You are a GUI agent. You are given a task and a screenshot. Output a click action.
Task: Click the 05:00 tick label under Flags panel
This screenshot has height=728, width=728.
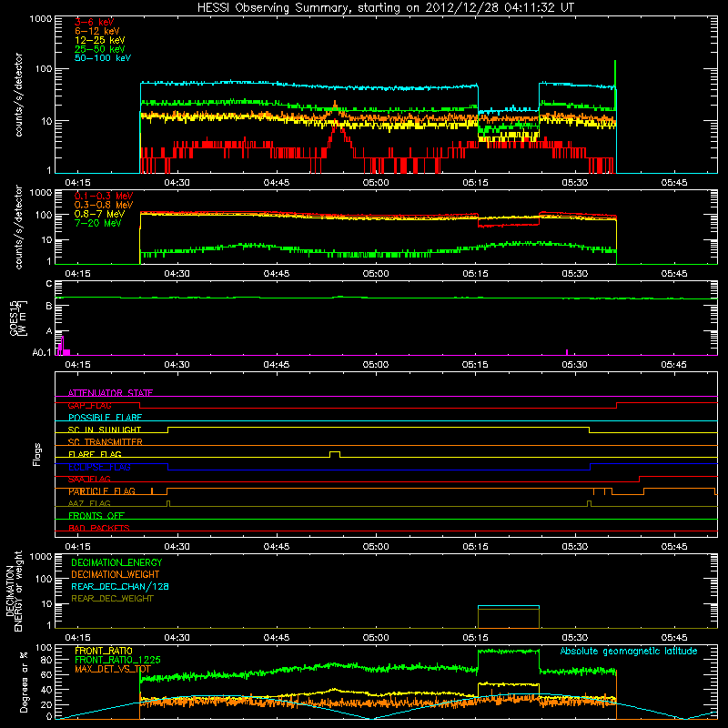(376, 546)
